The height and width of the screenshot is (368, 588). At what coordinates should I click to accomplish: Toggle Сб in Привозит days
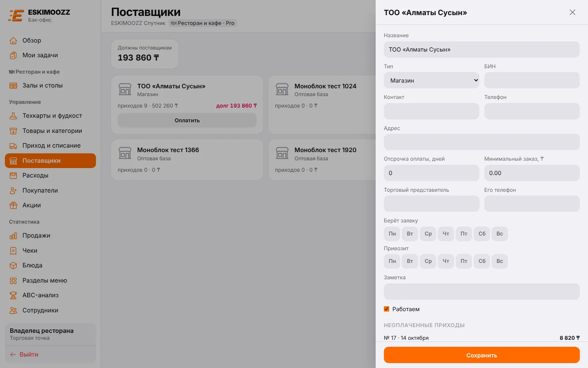[x=482, y=261]
